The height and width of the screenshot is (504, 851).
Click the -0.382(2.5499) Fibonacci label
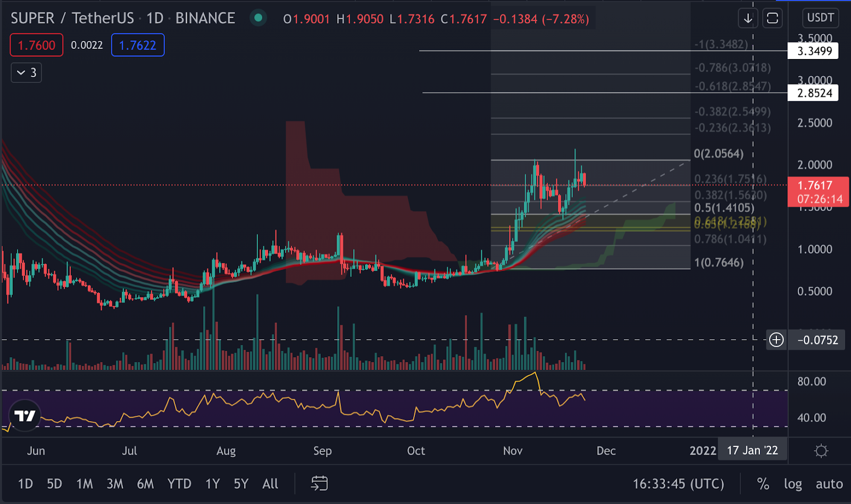(732, 112)
